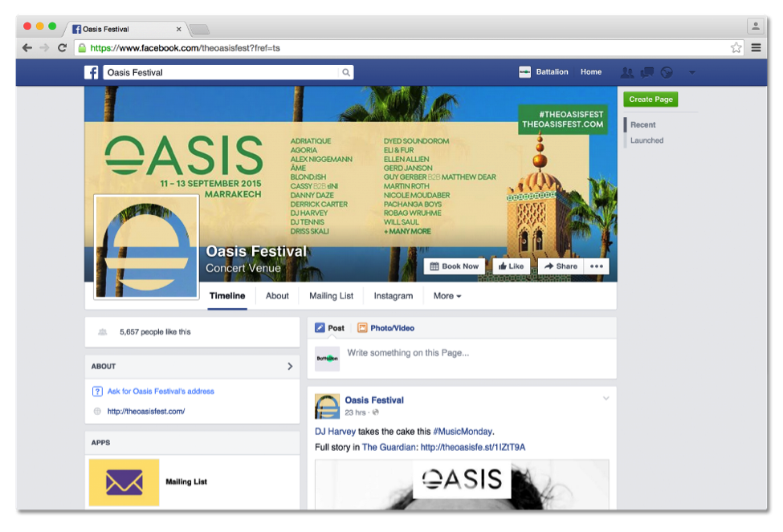783x532 pixels.
Task: Switch to the Instagram tab
Action: coord(393,296)
